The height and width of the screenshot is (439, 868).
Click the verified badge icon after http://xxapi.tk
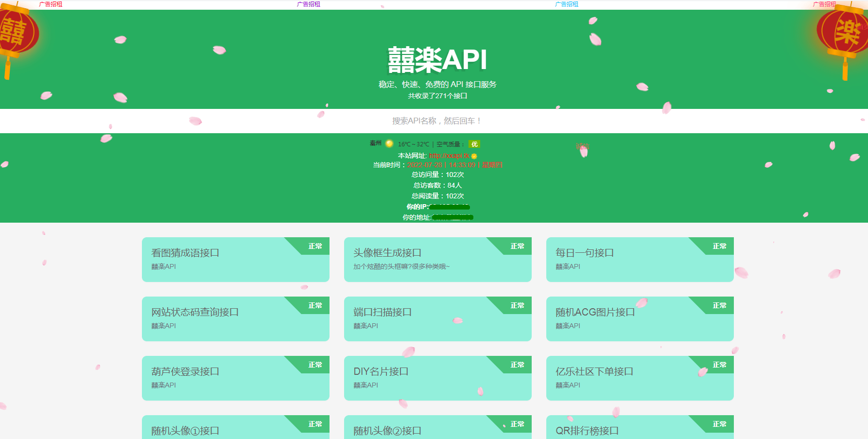point(474,157)
